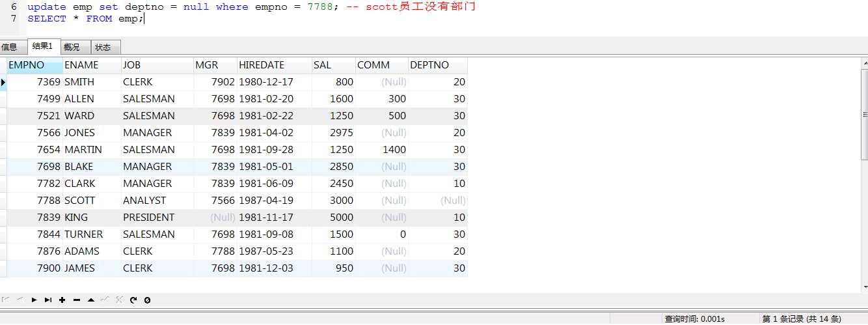Select the SMITH name cell
Screen dimensions: 868x325
(92, 82)
